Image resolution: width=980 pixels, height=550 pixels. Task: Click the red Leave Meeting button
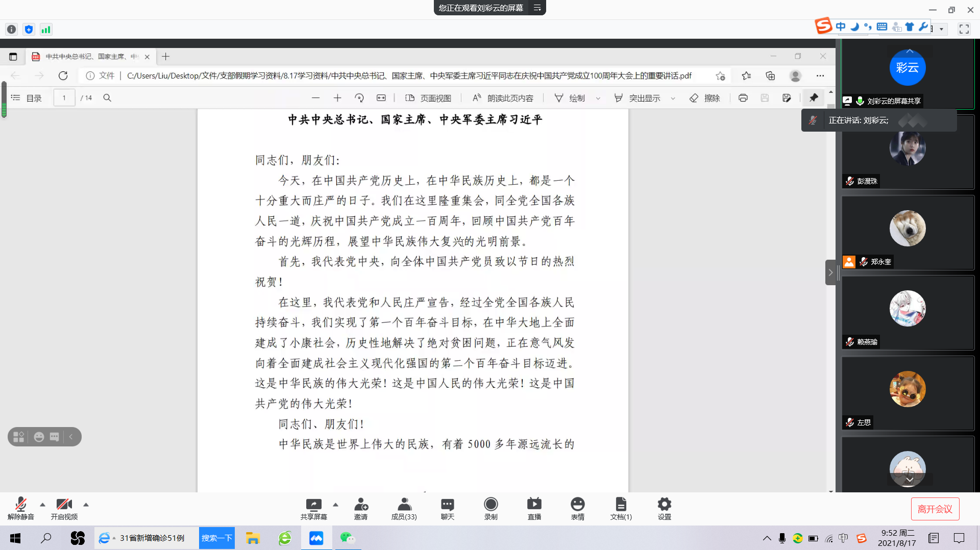tap(935, 509)
